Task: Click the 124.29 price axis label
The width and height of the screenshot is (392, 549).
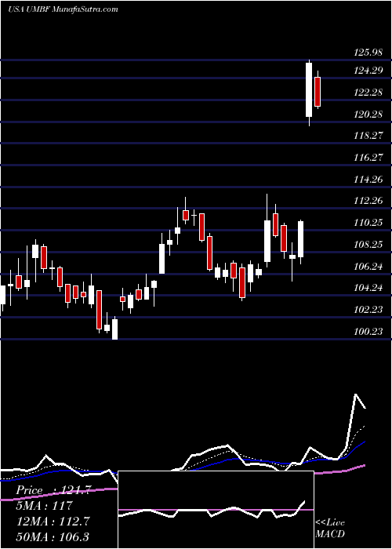Action: point(368,71)
